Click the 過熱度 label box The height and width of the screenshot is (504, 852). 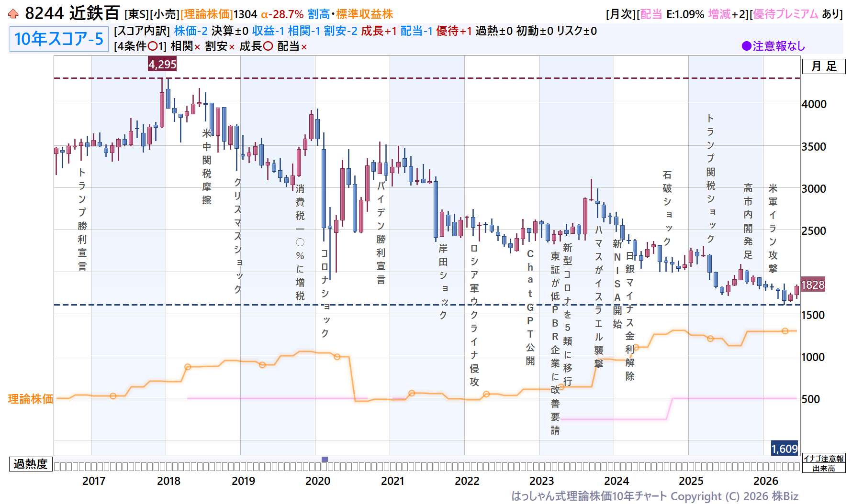click(31, 464)
